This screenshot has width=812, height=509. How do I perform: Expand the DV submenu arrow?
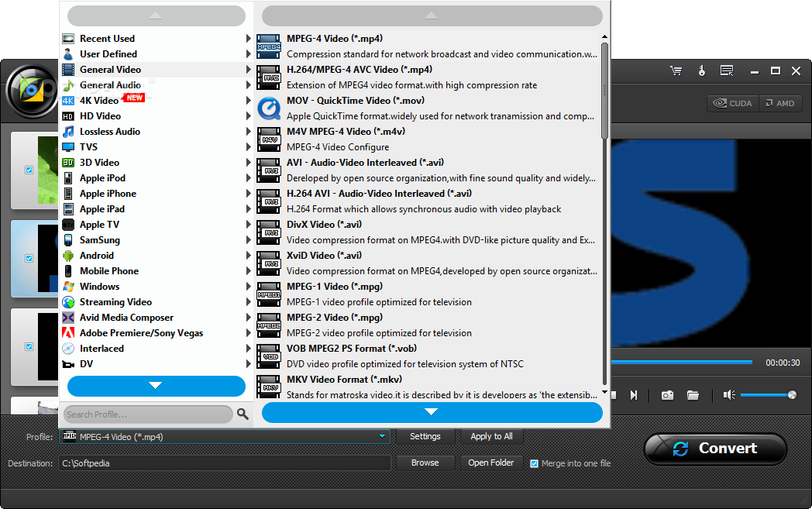[x=248, y=364]
